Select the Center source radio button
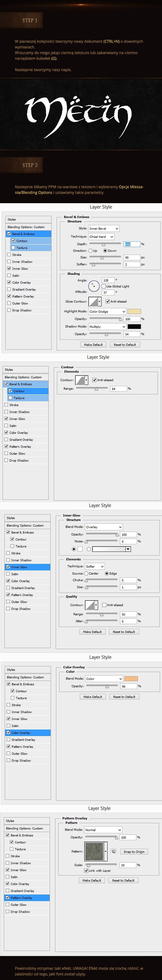Screen dimensions: 162x980 (86, 573)
